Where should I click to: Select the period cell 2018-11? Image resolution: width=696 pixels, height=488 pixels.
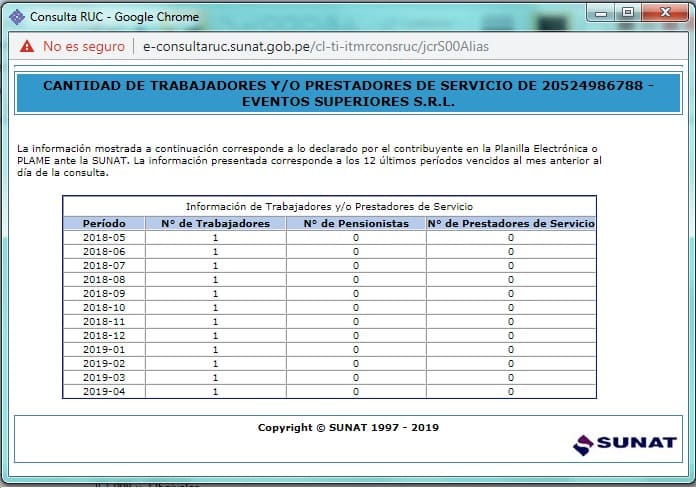(x=104, y=321)
